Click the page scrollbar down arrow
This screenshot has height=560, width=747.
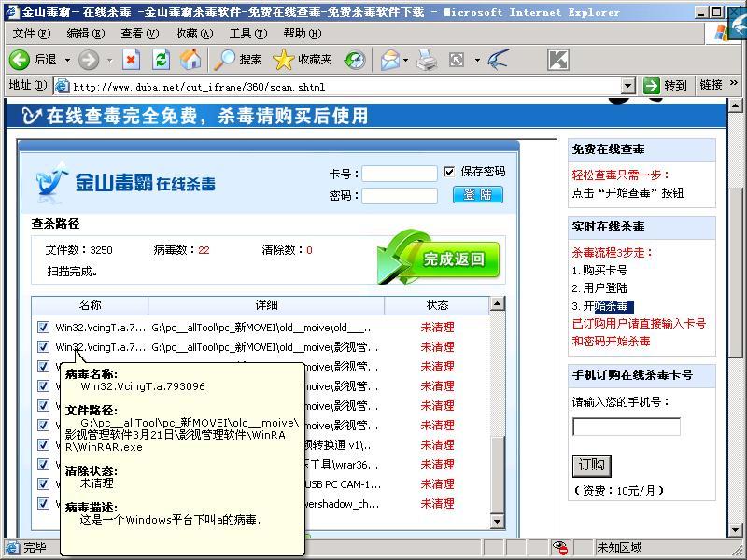click(x=736, y=529)
